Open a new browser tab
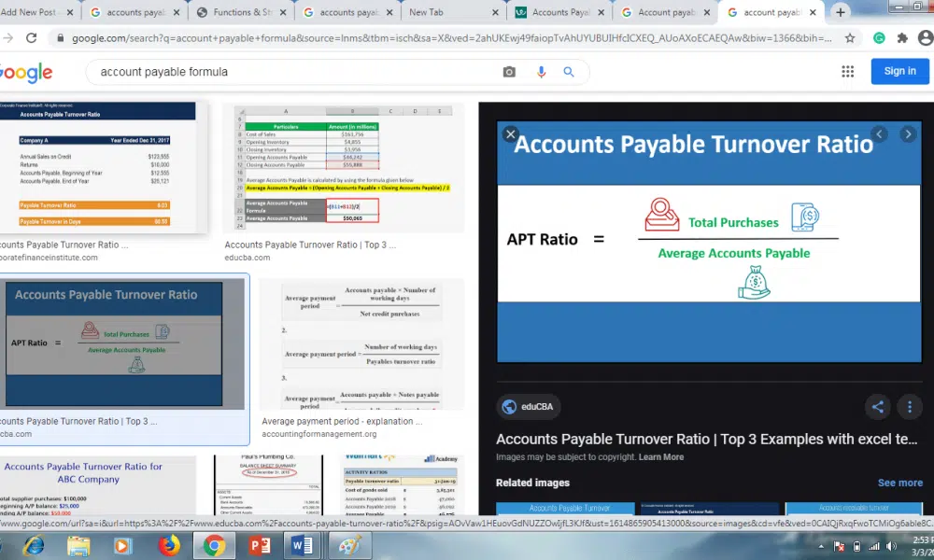This screenshot has height=560, width=934. point(841,12)
